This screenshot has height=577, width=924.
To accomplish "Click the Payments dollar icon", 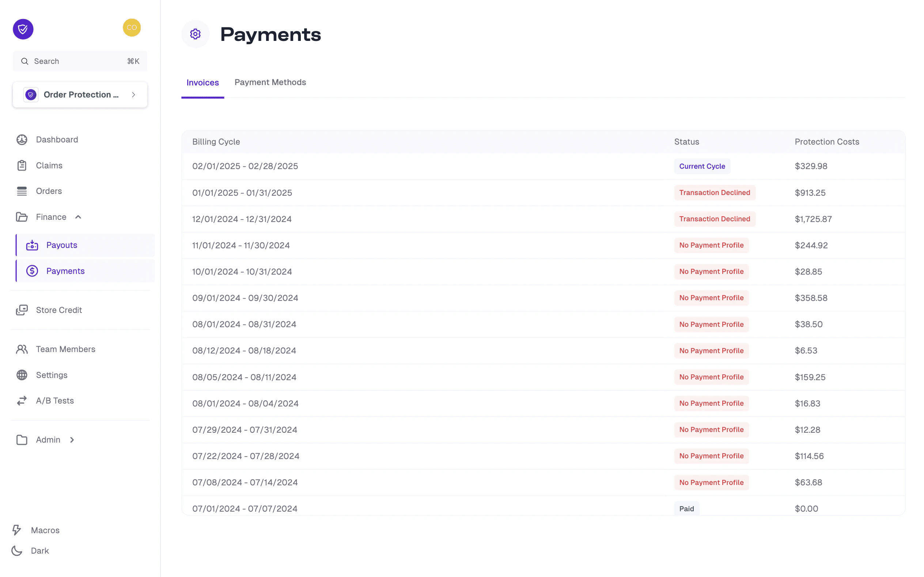I will click(x=32, y=271).
